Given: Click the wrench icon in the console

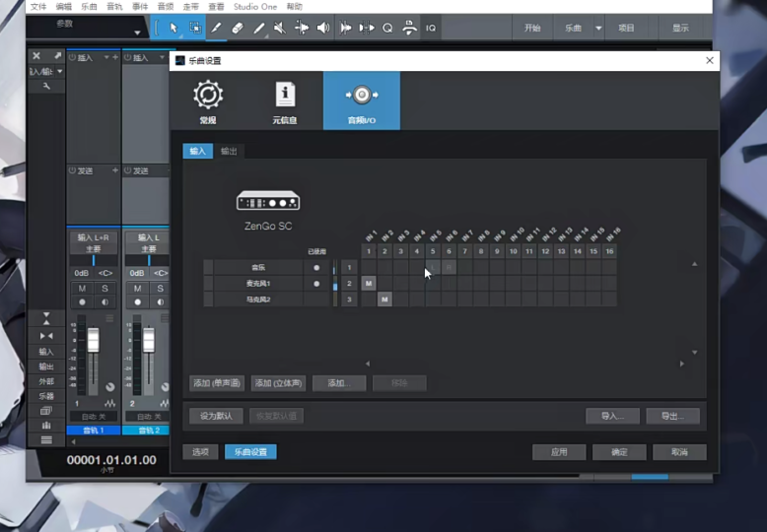Looking at the screenshot, I should click(45, 87).
